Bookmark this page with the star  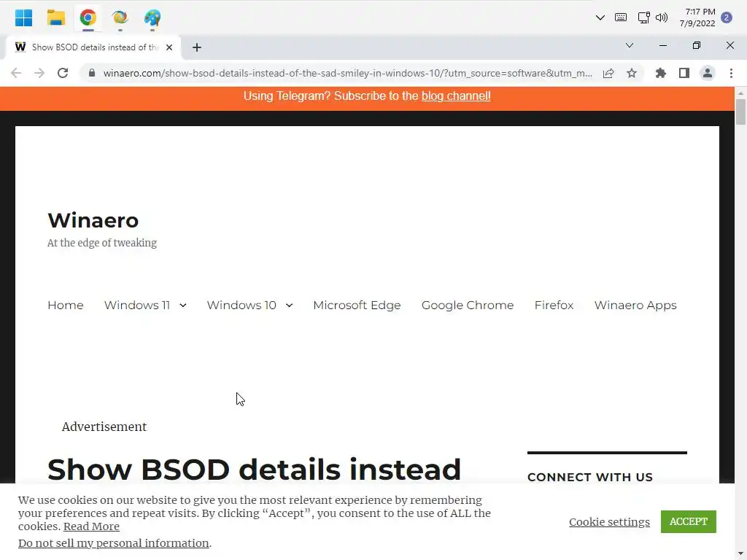pyautogui.click(x=632, y=73)
